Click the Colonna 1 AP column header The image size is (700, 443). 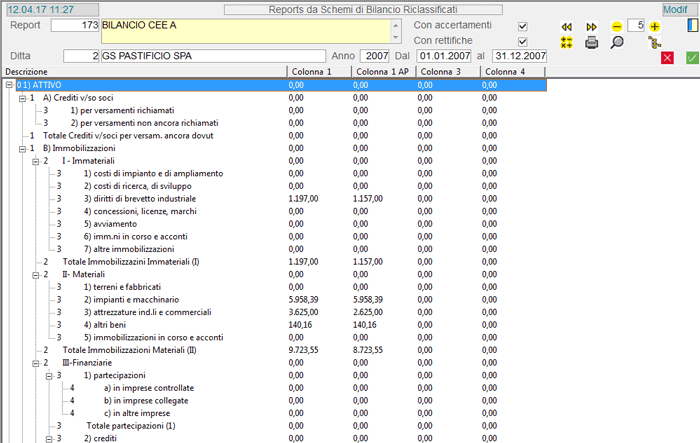384,71
